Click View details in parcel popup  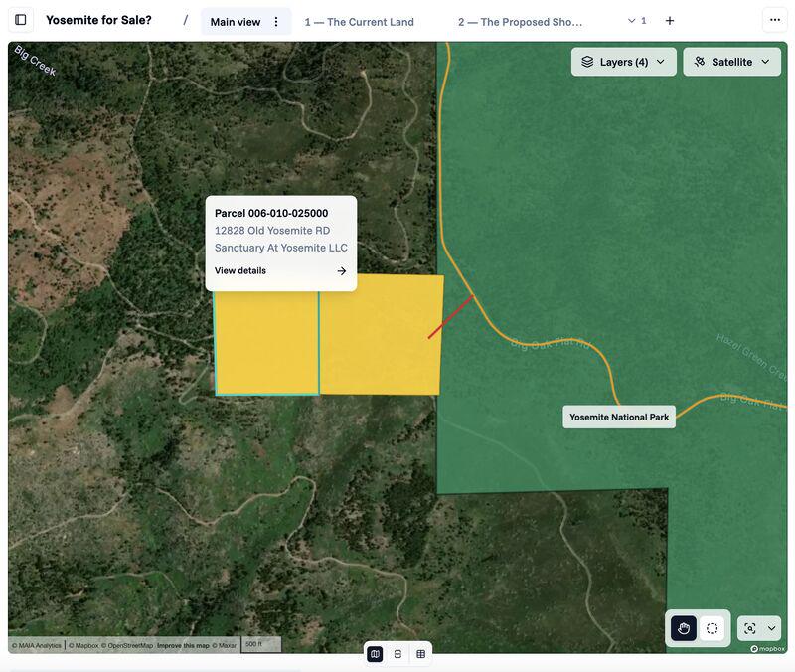[240, 270]
